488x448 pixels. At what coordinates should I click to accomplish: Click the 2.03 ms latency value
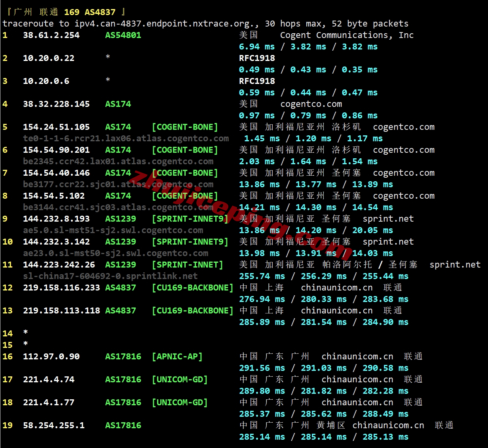(257, 161)
